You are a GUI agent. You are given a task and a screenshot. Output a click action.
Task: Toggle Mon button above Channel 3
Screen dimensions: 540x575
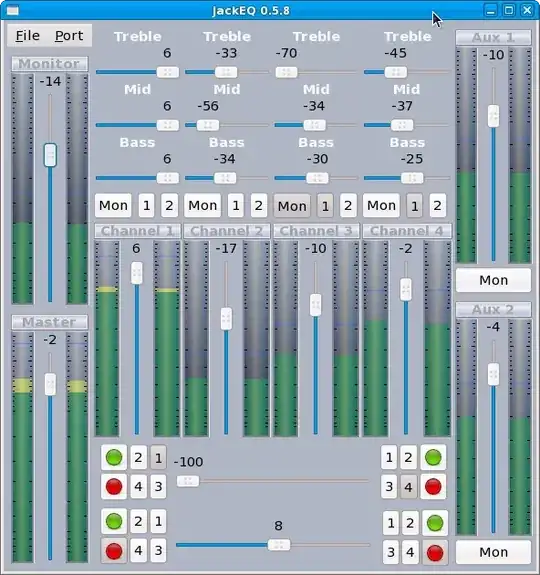pos(292,206)
